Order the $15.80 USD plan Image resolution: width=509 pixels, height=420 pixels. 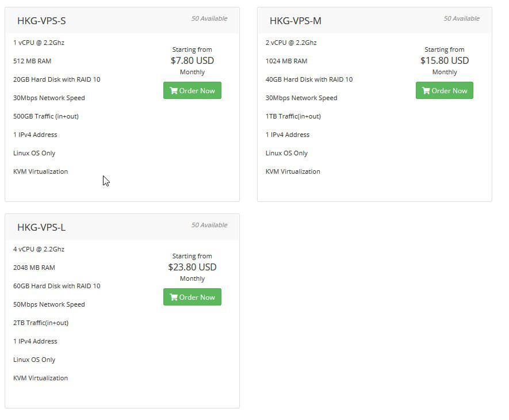click(x=445, y=90)
